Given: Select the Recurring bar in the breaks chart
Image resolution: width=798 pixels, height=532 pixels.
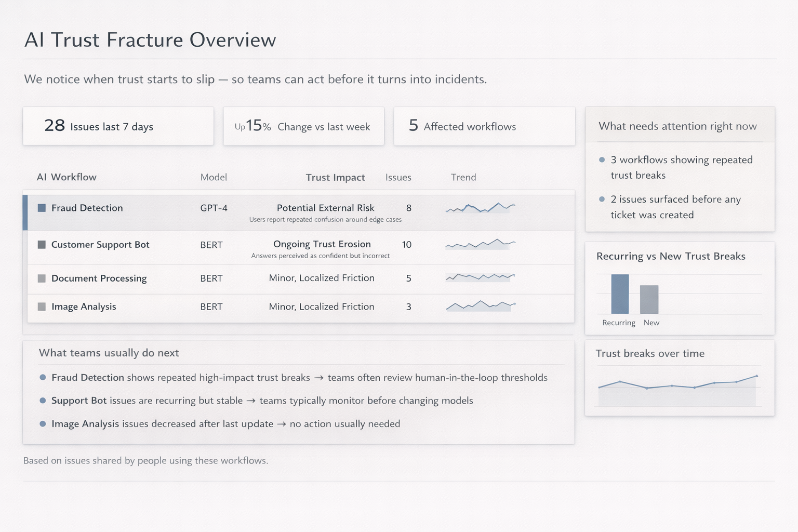Looking at the screenshot, I should [x=620, y=294].
